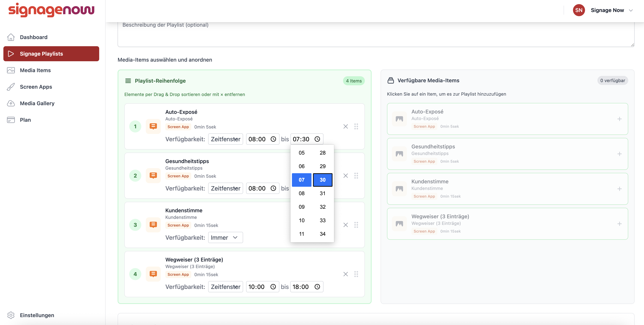
Task: Open Wegweiser Zeitfenster availability dropdown
Action: tap(225, 287)
